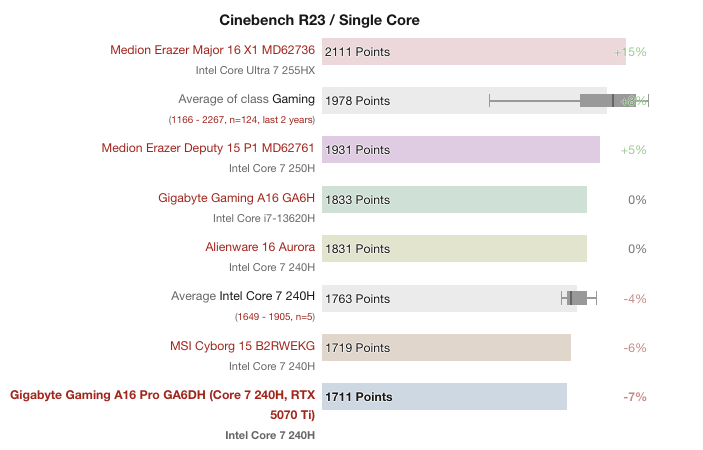Open the Medion Erazer Deputy 15 P1 MD62761 link
Screen dimensions: 703x450
tap(208, 148)
